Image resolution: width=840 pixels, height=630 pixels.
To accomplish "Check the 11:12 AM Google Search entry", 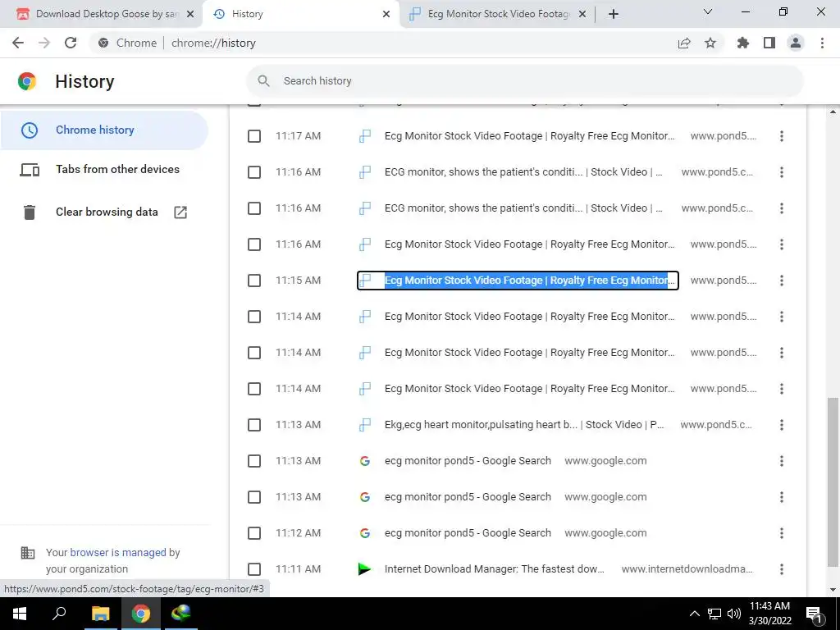I will [254, 533].
